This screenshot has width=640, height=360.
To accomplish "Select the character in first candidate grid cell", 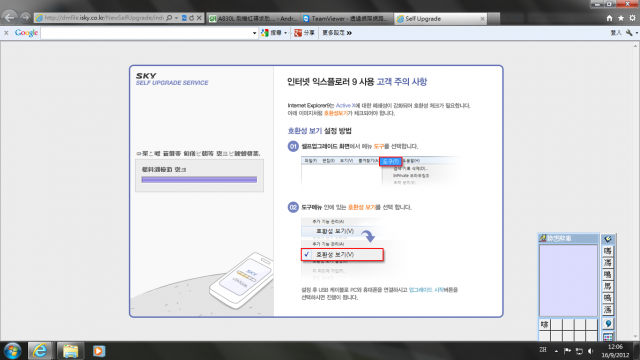I will point(544,324).
